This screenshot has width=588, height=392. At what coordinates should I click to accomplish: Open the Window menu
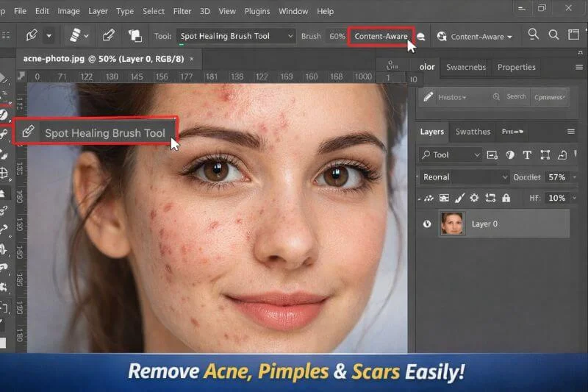click(x=293, y=11)
